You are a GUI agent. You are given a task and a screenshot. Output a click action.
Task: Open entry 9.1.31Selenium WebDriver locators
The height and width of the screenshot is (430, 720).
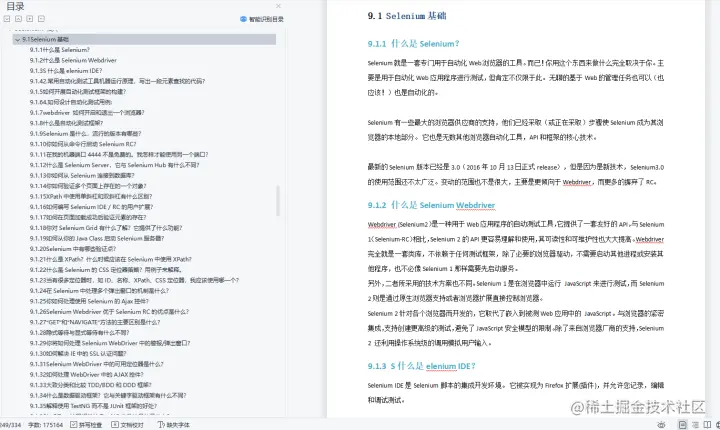tap(96, 364)
